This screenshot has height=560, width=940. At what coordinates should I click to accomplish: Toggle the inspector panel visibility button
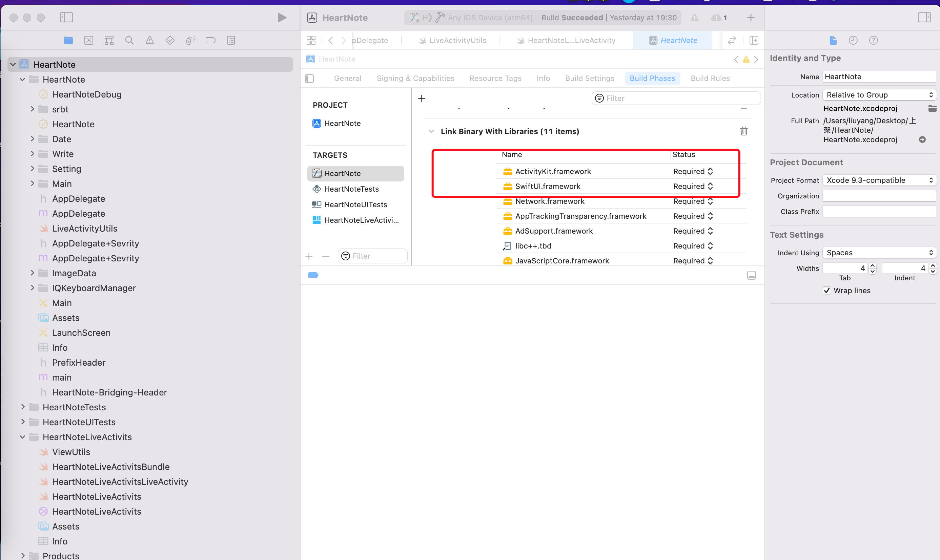pos(924,17)
